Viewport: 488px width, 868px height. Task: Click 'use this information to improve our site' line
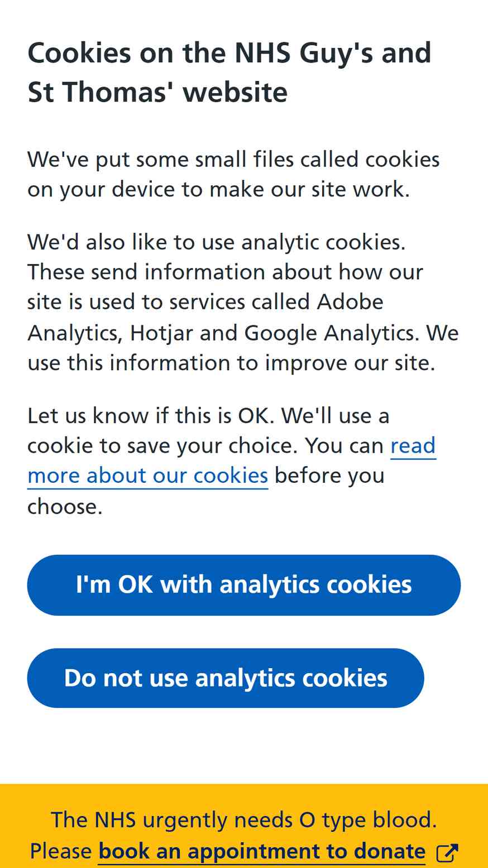point(231,363)
